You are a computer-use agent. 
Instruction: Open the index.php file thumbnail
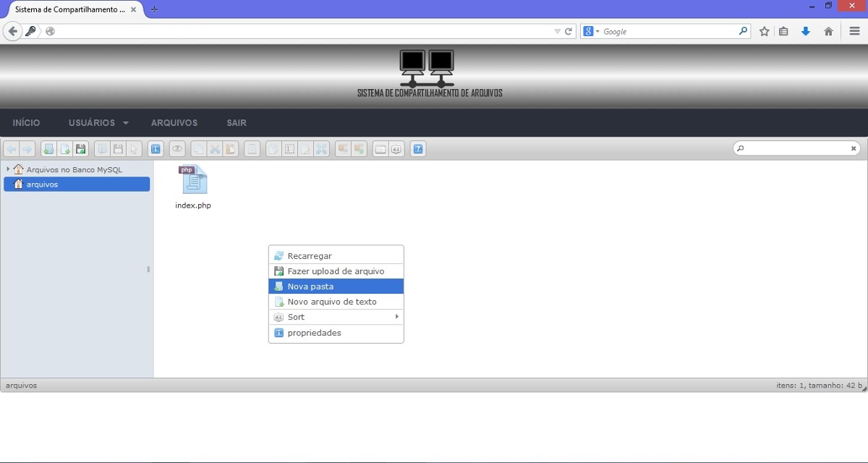click(192, 179)
